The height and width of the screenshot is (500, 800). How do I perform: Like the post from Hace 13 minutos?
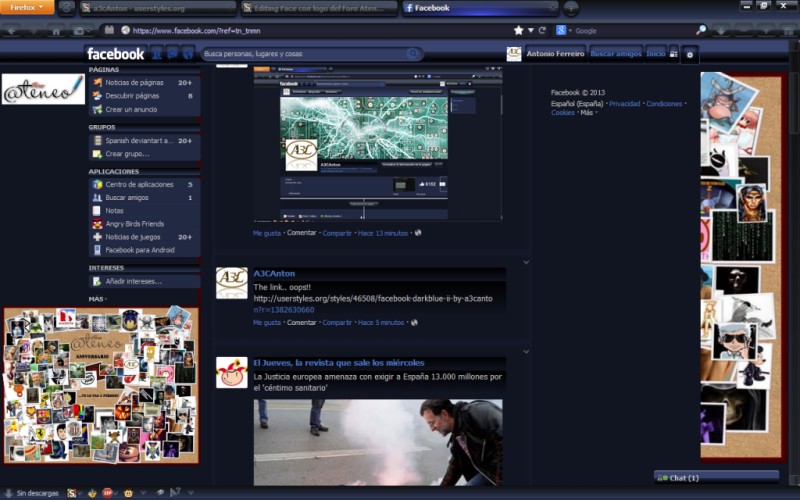coord(267,233)
